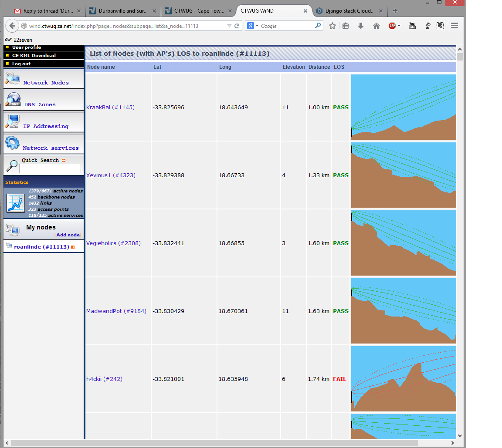
Task: Click the Log out menu link
Action: (21, 64)
